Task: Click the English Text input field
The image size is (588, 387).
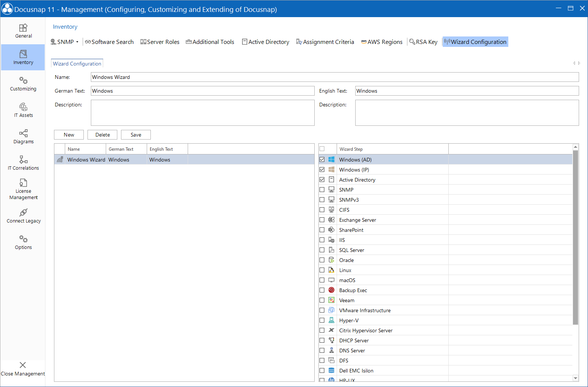Action: (x=467, y=91)
